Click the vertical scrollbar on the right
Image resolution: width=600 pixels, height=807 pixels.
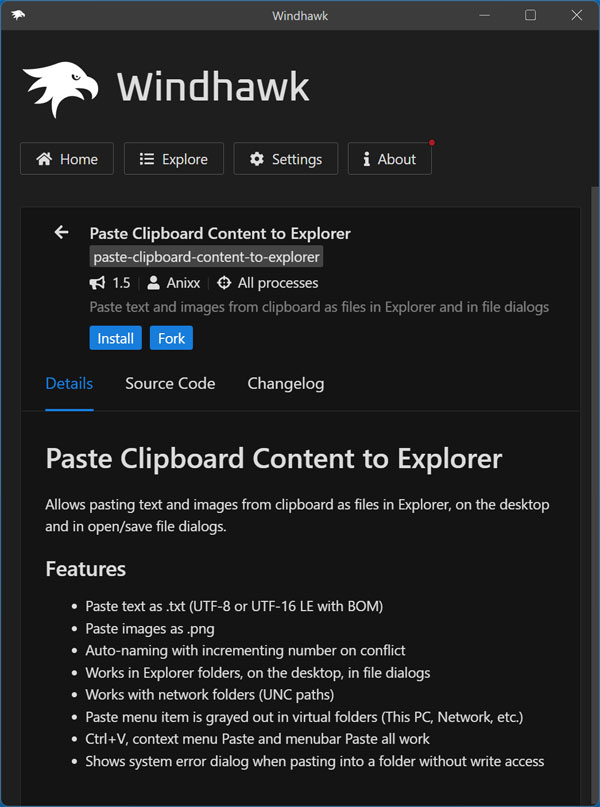pos(595,494)
